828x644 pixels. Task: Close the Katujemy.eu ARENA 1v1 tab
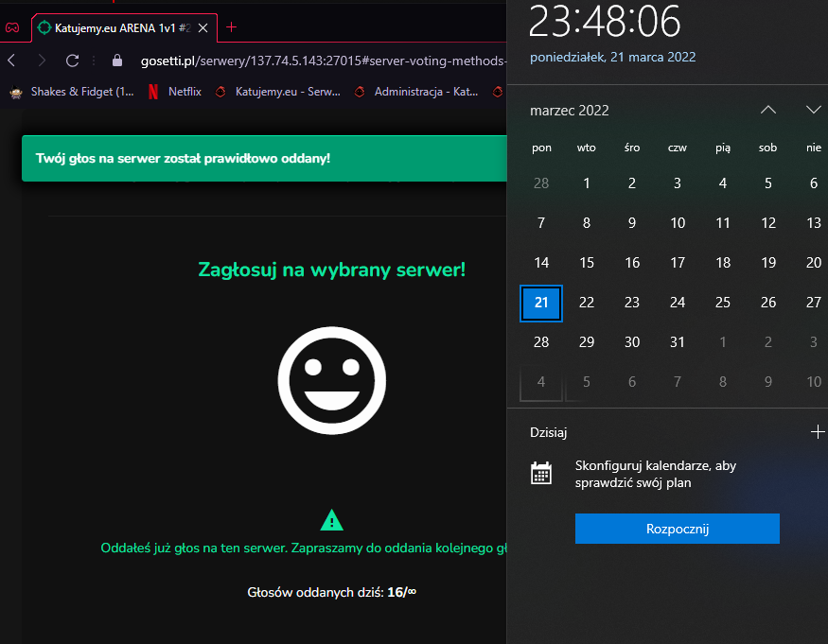tap(203, 28)
